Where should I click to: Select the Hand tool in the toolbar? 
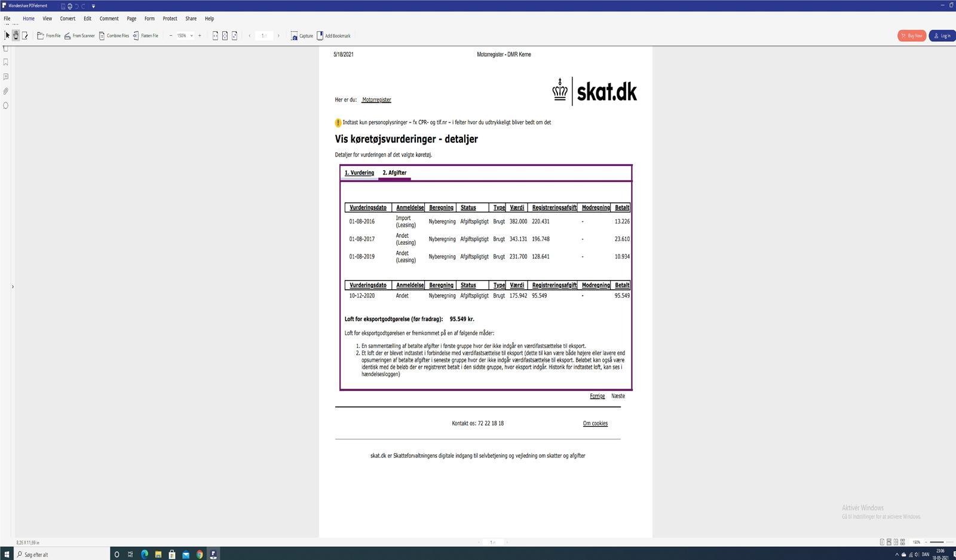coord(16,36)
